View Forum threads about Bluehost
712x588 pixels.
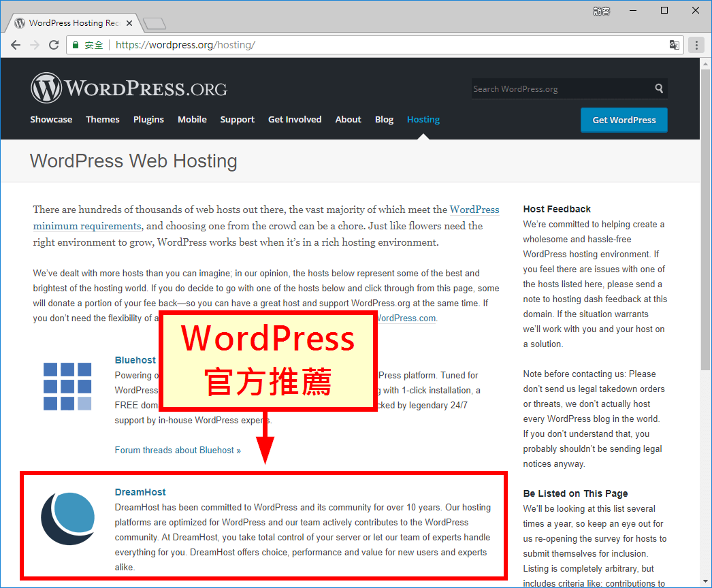click(x=178, y=450)
